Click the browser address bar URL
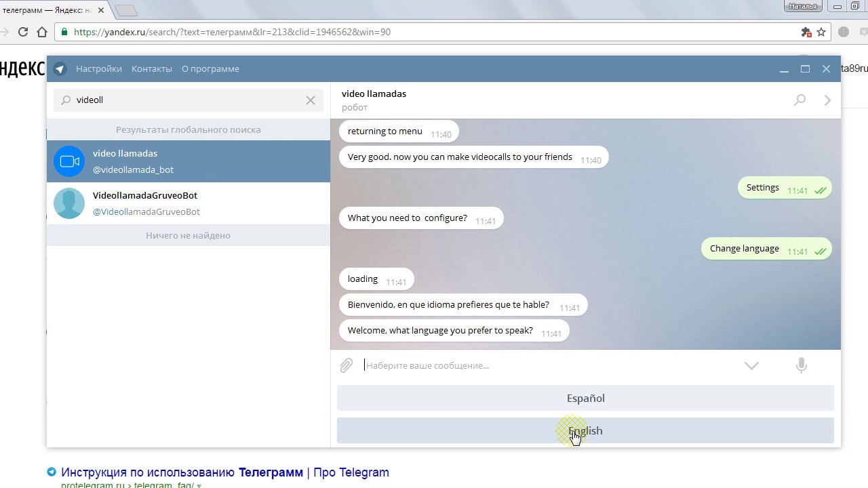The height and width of the screenshot is (488, 868). 232,32
